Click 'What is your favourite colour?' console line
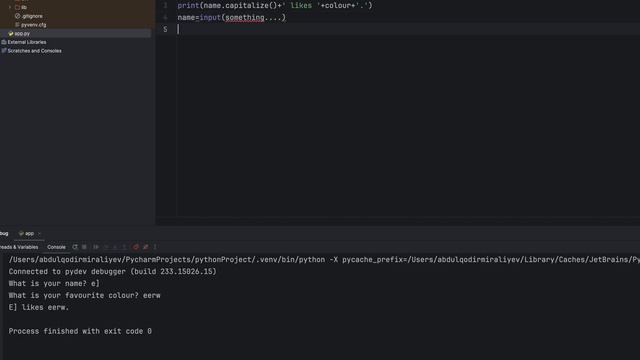 [84, 296]
